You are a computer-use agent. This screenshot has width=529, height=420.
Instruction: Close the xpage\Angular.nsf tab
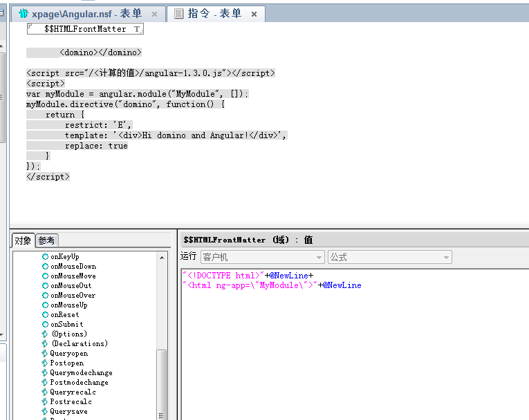pos(154,14)
